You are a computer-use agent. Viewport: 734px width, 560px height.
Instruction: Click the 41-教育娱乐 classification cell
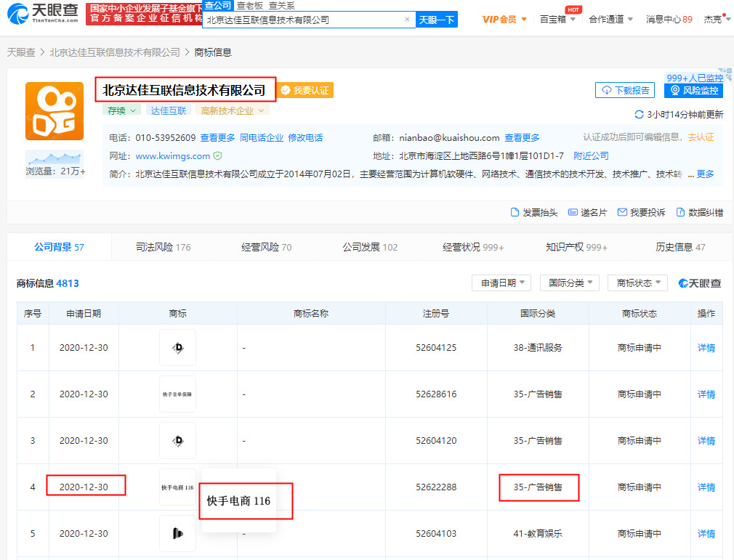(538, 533)
